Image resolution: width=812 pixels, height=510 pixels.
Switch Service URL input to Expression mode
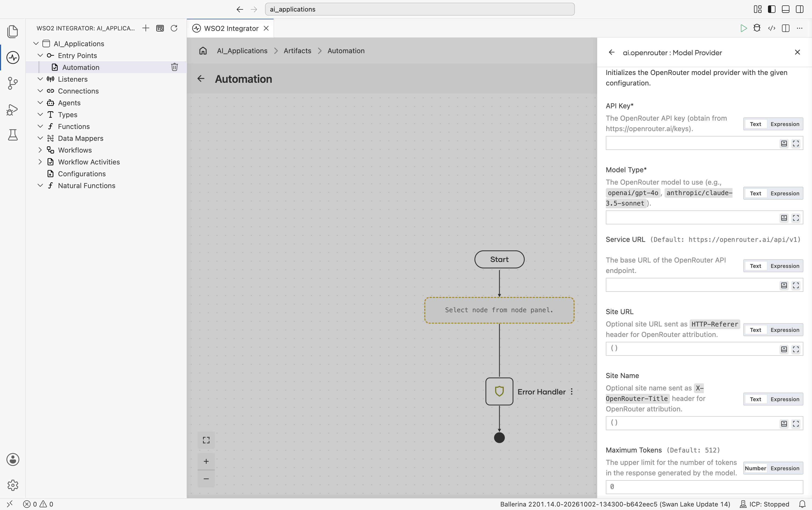coord(785,266)
